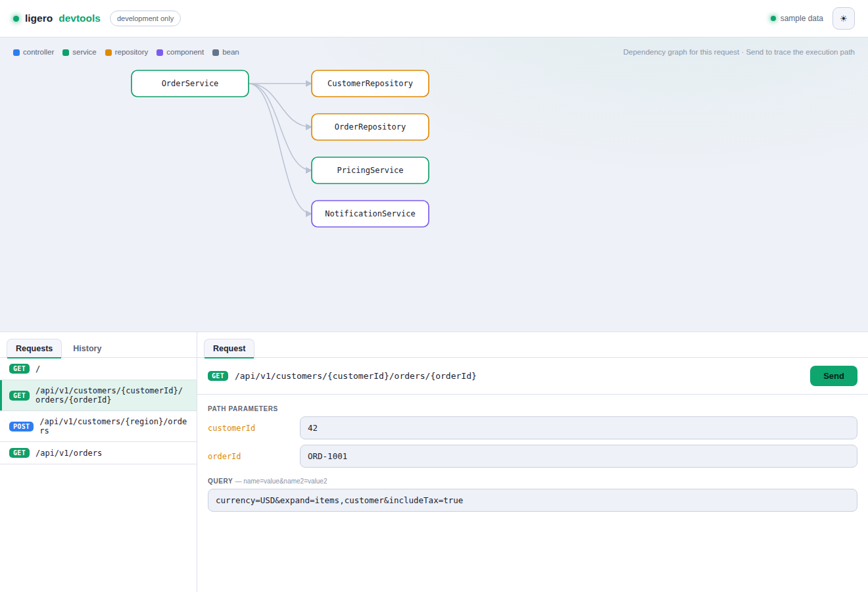Select the GET /api/v1/orders request
This screenshot has height=592, width=868.
coord(99,453)
